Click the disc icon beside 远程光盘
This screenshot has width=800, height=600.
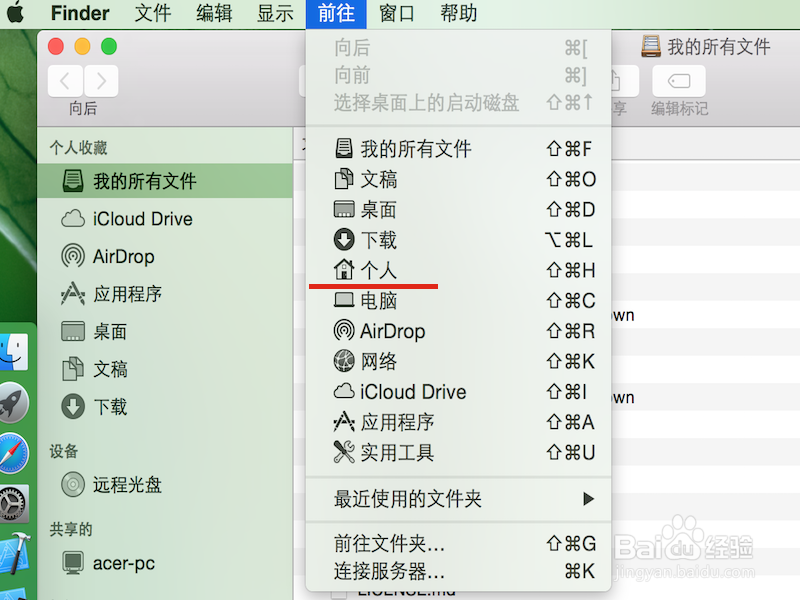(x=73, y=484)
